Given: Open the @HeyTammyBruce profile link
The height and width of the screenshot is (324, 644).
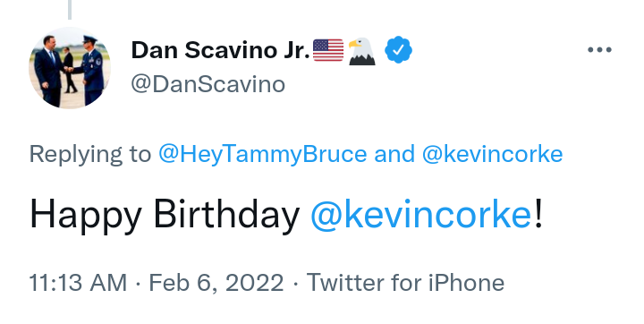Looking at the screenshot, I should pyautogui.click(x=262, y=155).
